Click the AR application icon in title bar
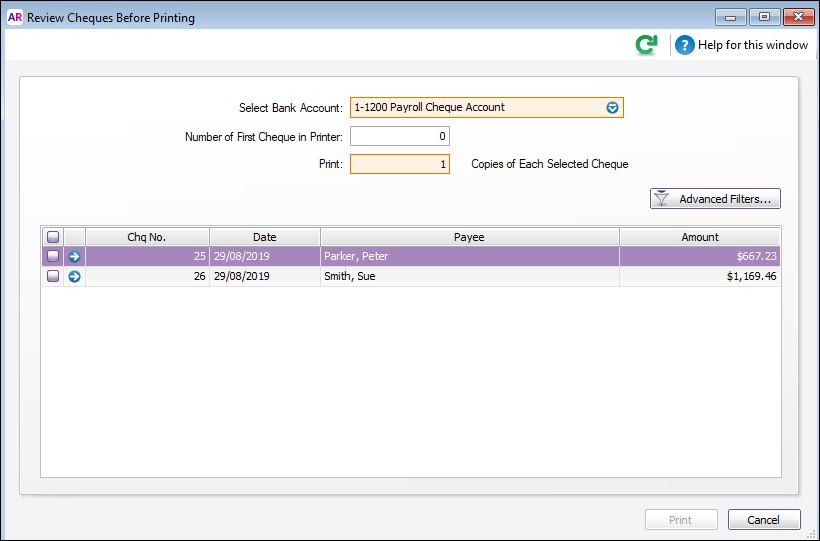This screenshot has width=820, height=541. click(15, 17)
